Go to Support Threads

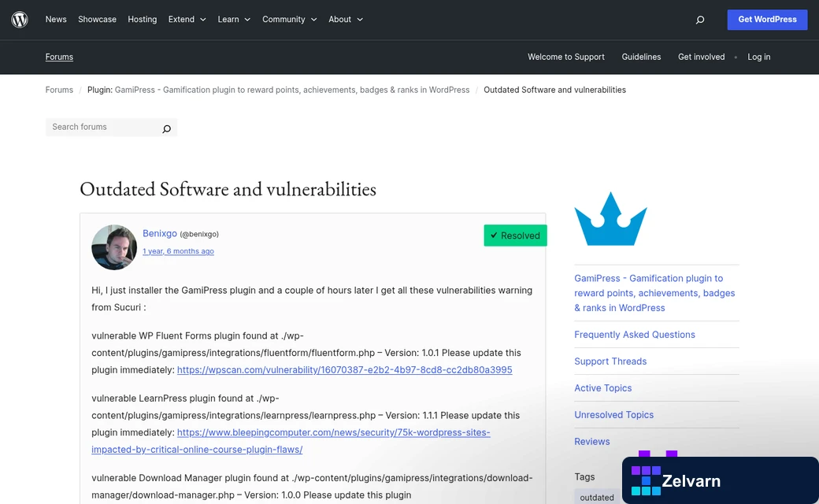point(610,361)
